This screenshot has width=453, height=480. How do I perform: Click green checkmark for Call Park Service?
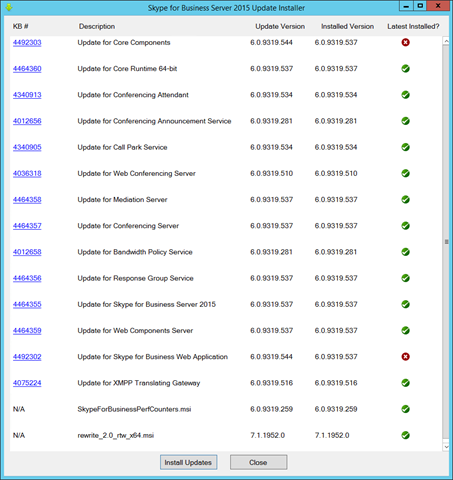tap(405, 147)
